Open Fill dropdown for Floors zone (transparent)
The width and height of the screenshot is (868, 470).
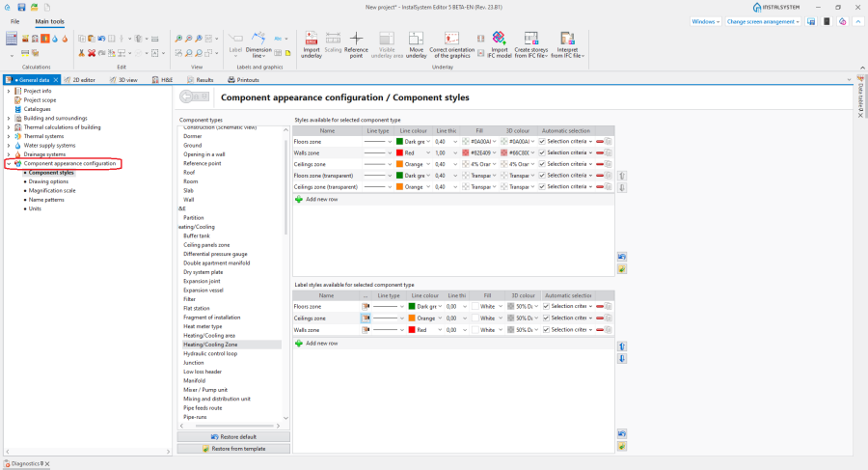tap(495, 176)
